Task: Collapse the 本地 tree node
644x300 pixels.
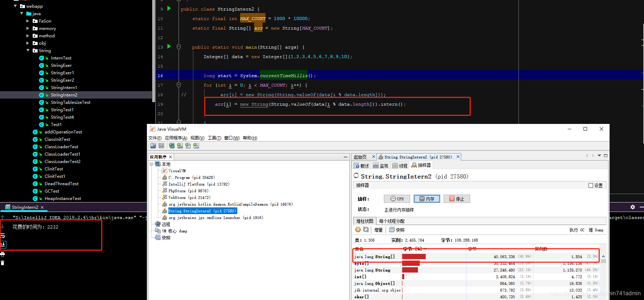Action: click(x=151, y=164)
